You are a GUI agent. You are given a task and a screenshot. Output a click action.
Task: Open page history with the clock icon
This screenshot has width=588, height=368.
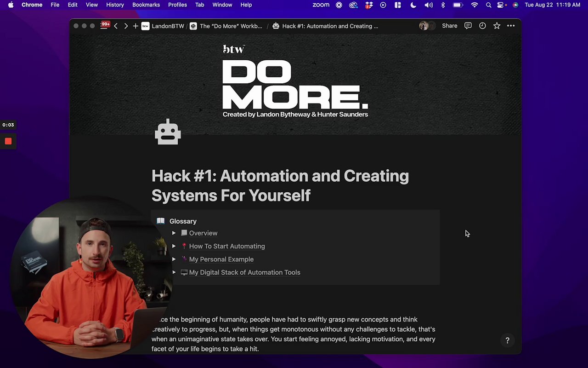coord(482,26)
